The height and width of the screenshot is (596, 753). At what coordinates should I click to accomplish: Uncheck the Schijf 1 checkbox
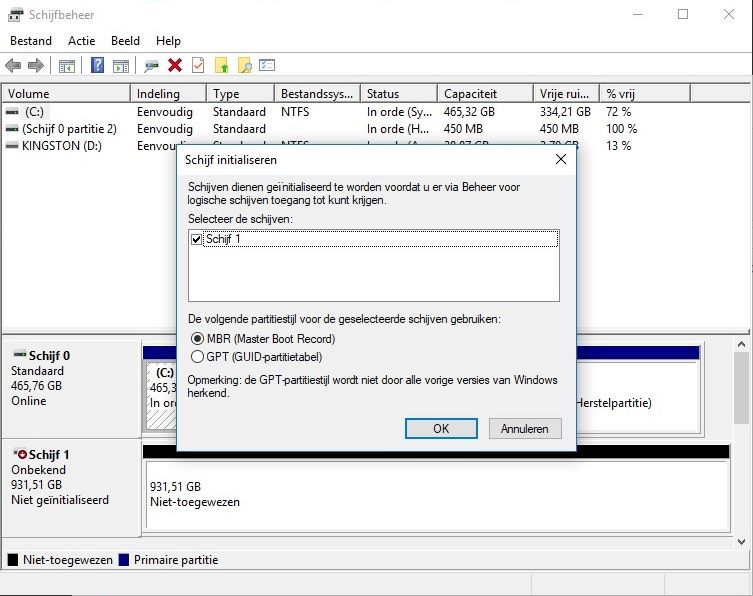[x=196, y=239]
